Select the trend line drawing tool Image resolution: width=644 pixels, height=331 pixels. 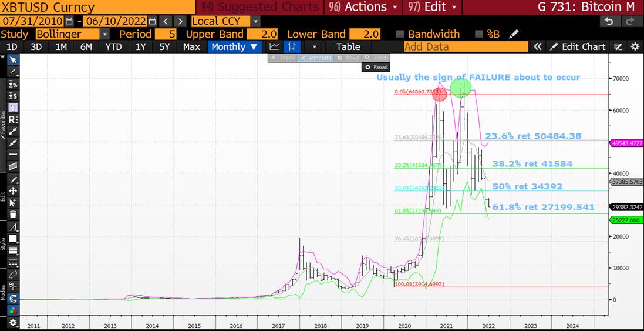13,72
